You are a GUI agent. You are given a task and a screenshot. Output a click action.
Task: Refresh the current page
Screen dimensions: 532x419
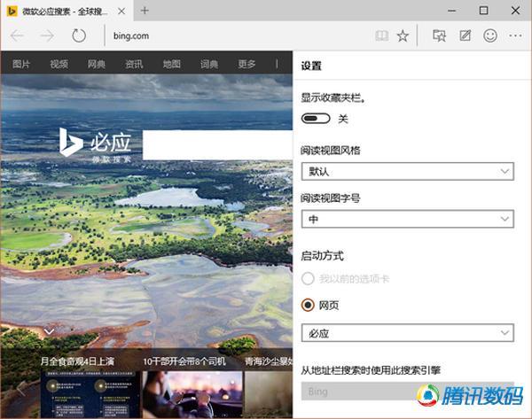point(79,36)
